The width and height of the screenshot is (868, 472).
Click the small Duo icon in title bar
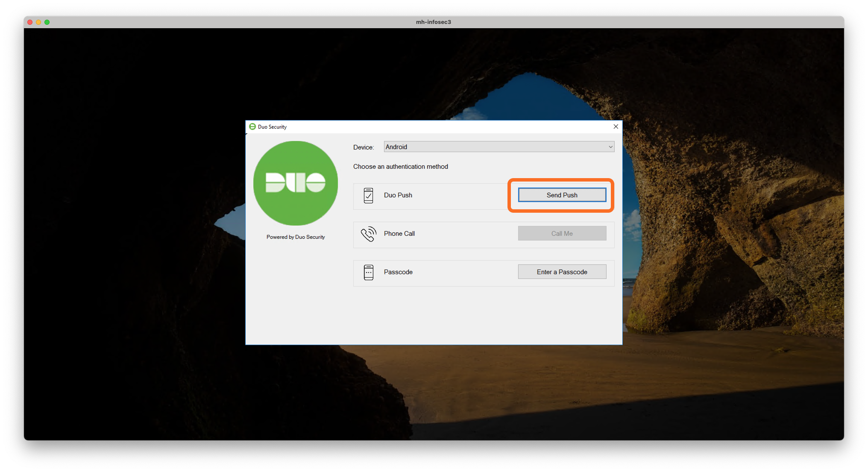tap(252, 127)
